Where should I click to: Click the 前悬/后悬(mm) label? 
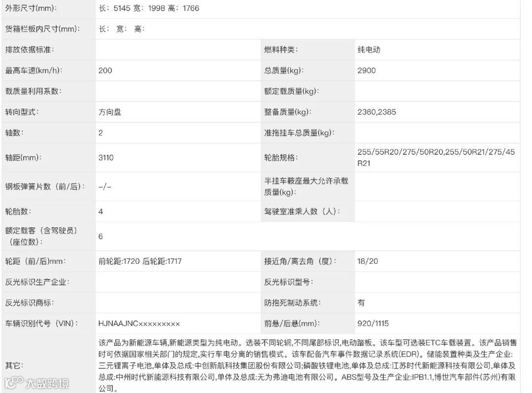[292, 323]
